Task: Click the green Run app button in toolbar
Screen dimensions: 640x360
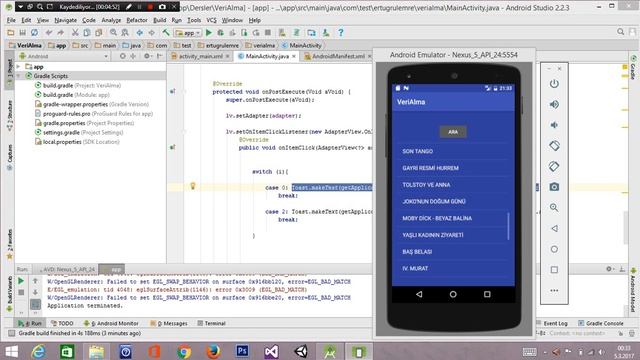Action: pyautogui.click(x=209, y=33)
